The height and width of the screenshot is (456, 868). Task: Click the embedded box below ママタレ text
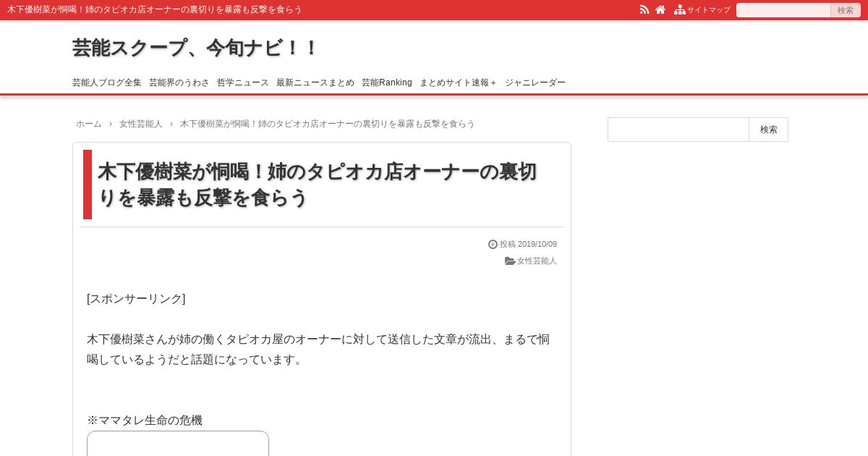click(178, 444)
